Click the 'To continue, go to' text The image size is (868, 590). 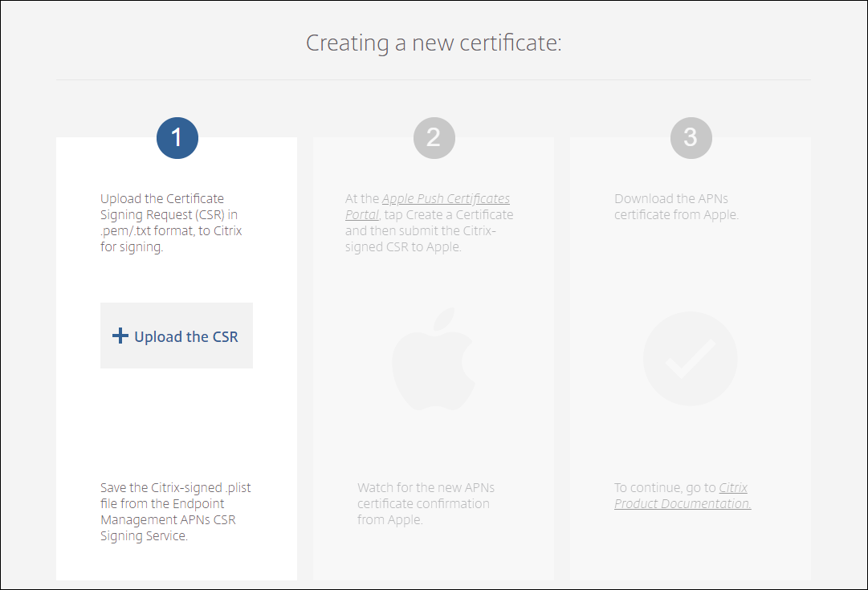coord(665,487)
